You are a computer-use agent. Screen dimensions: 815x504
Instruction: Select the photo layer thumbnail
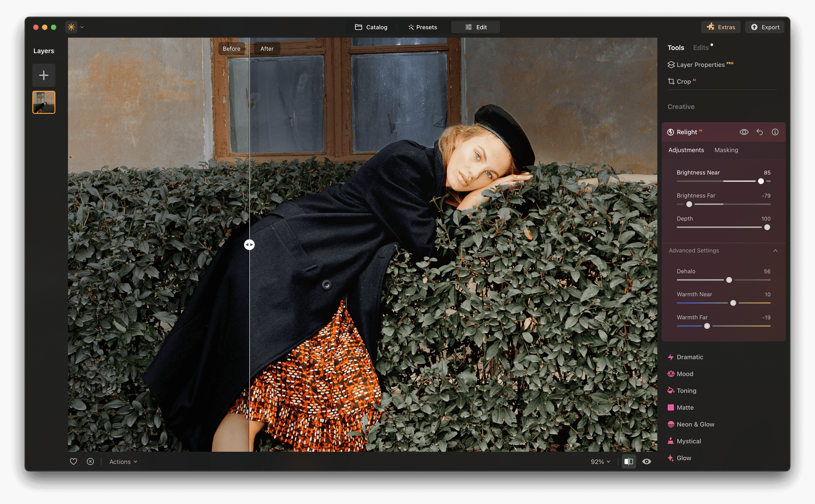click(44, 102)
